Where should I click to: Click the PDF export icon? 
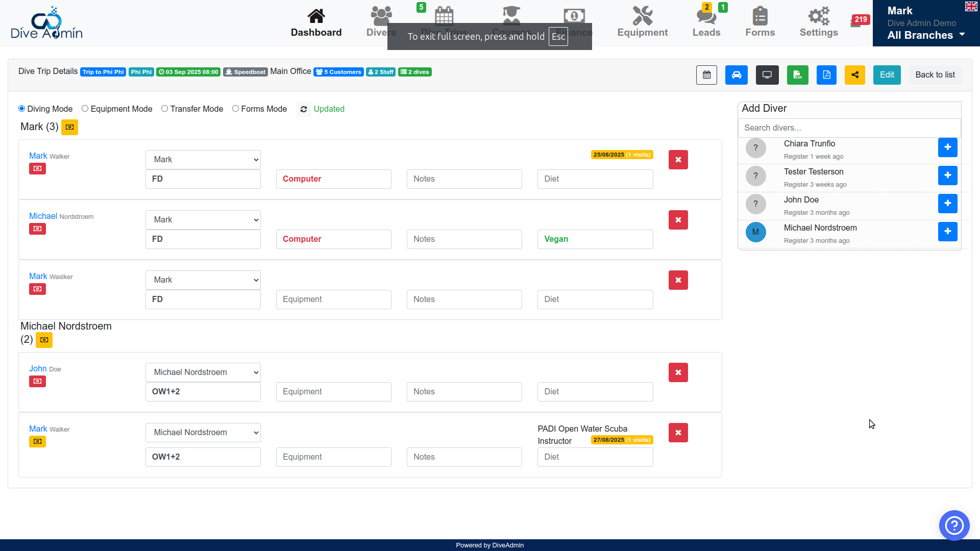[826, 75]
